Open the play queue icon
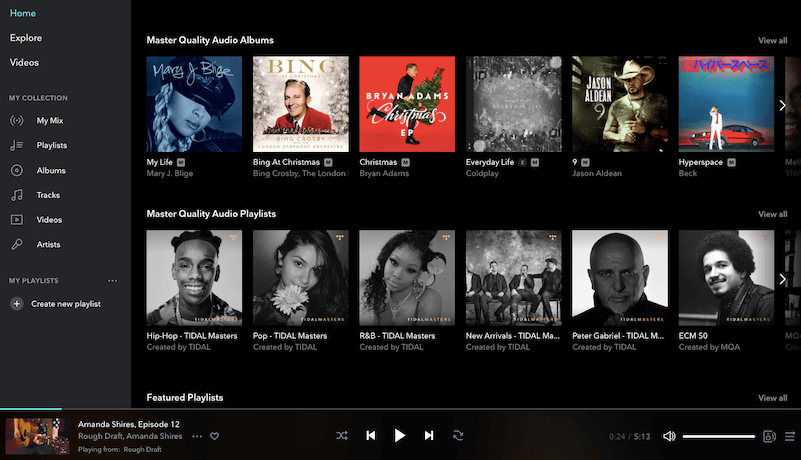Screen dimensions: 801x460 pos(790,436)
